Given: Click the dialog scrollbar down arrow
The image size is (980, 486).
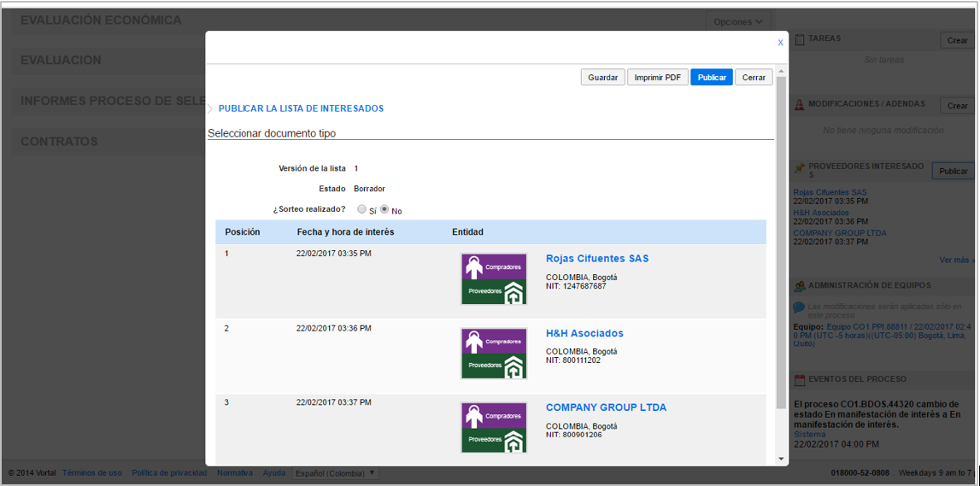Looking at the screenshot, I should coord(781,459).
